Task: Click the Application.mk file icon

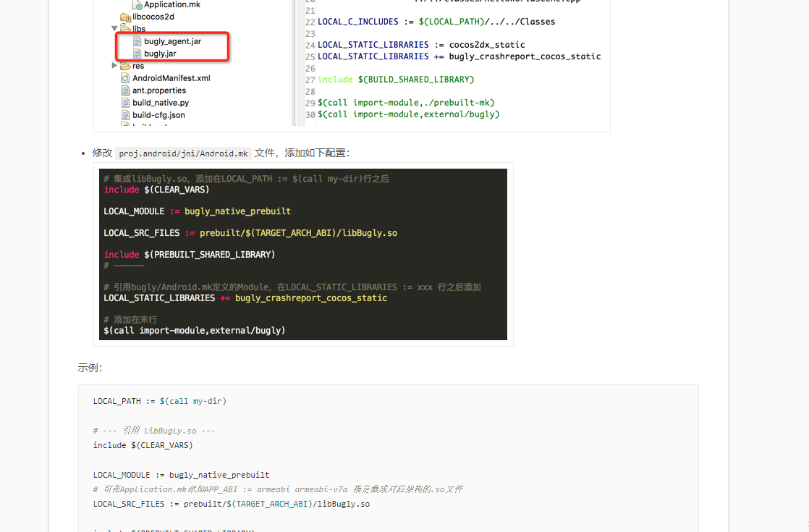Action: click(137, 4)
